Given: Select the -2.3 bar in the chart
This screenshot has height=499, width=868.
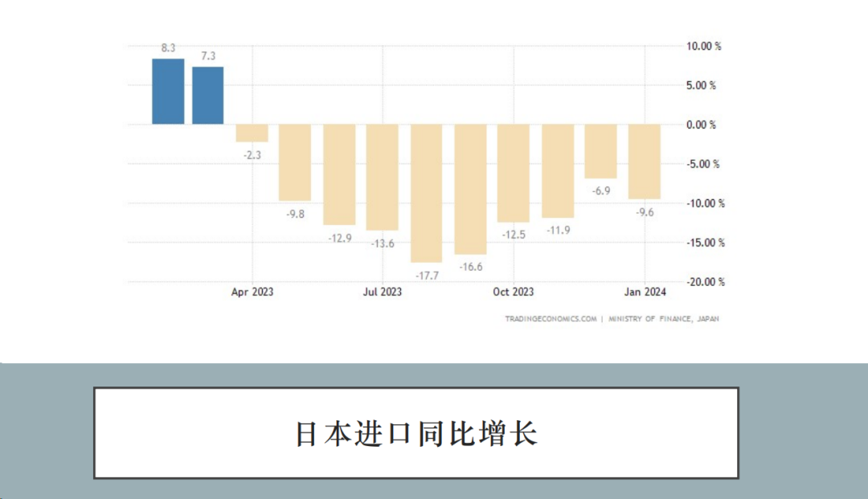Looking at the screenshot, I should pyautogui.click(x=252, y=133).
